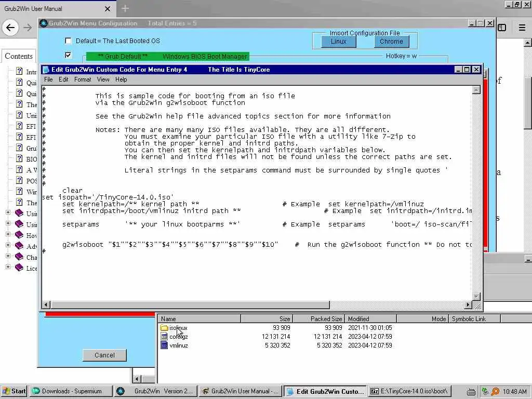Open the 'BIO' help topic icon
This screenshot has height=399, width=532.
point(19,158)
